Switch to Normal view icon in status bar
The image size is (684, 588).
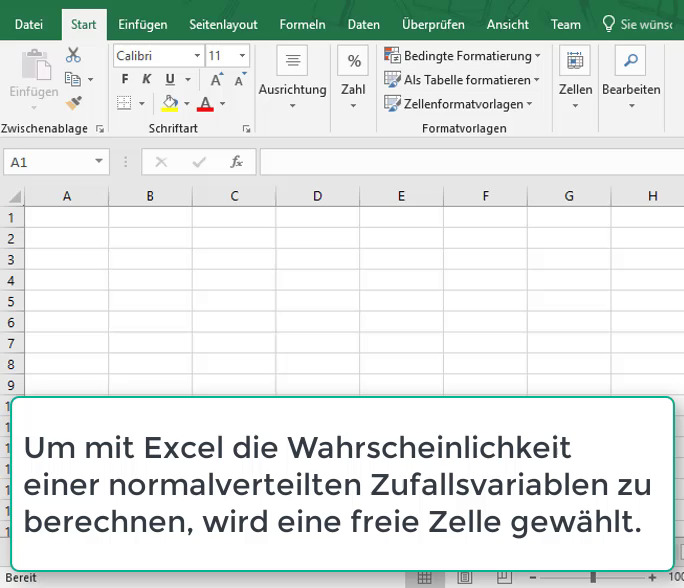(x=424, y=578)
